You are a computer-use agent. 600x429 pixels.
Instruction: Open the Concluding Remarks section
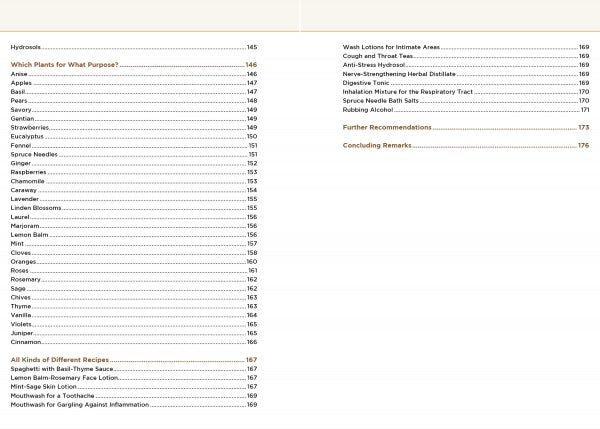point(376,146)
